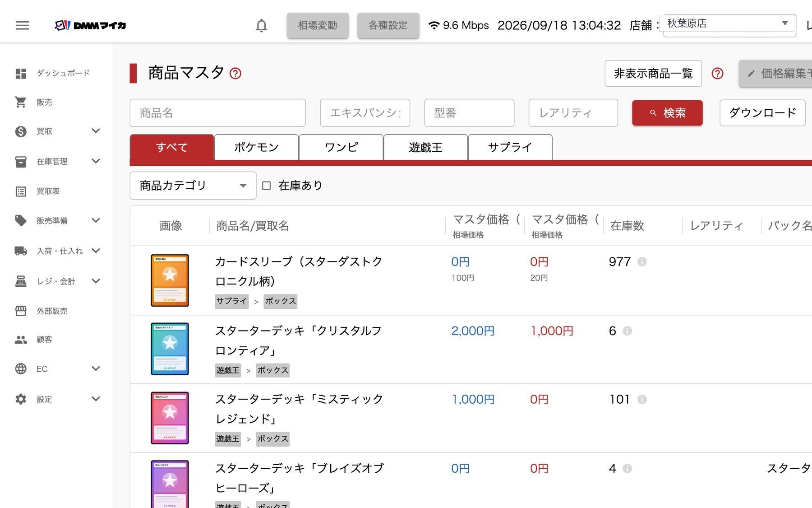The image size is (812, 508).
Task: Show stock info icon beside 4
Action: point(627,469)
